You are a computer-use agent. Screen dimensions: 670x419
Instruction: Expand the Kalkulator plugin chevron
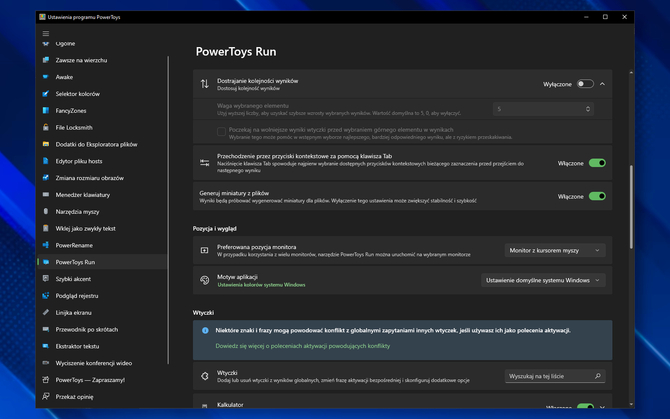click(x=602, y=407)
